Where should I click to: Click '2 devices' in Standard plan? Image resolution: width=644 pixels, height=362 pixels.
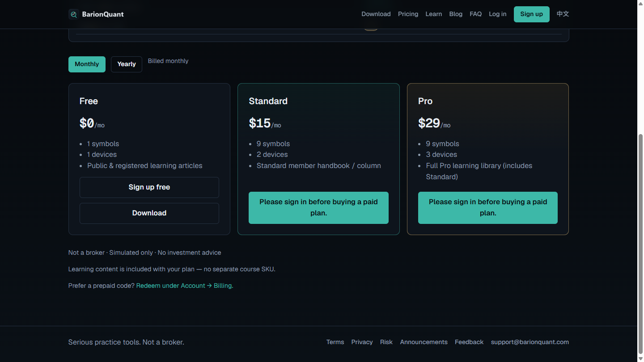(x=272, y=155)
